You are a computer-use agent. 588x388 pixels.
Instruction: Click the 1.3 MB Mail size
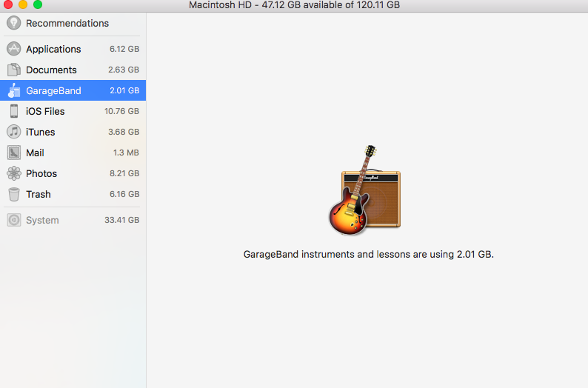click(x=126, y=153)
